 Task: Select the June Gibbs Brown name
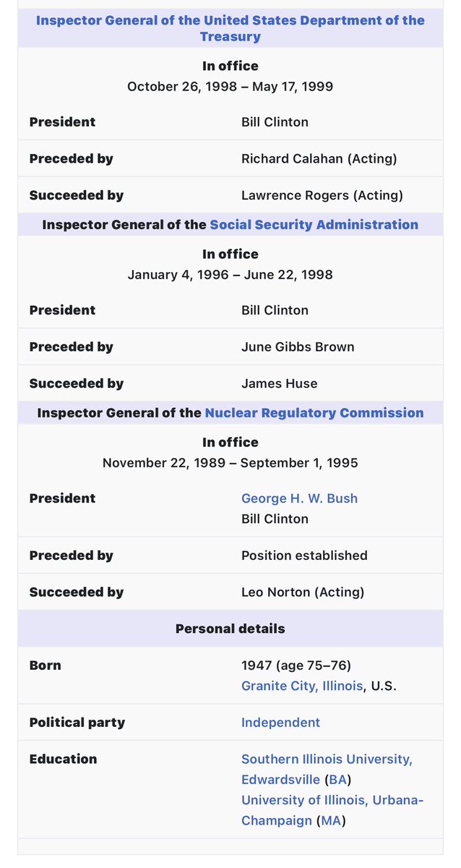pos(298,347)
